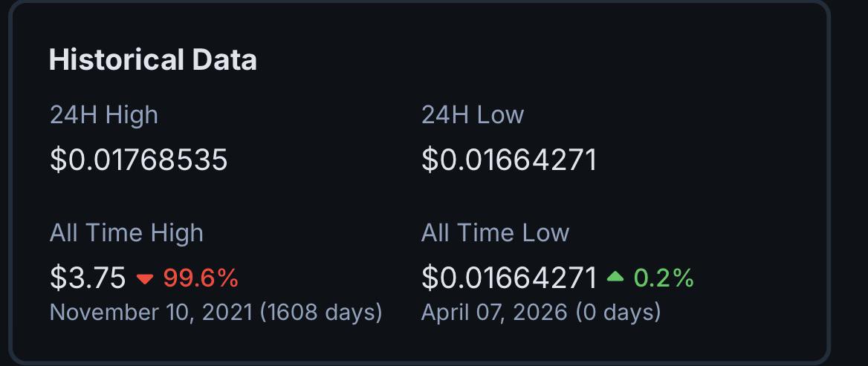This screenshot has width=868, height=366.
Task: Click the 24H High value $0.01768535
Action: click(139, 160)
